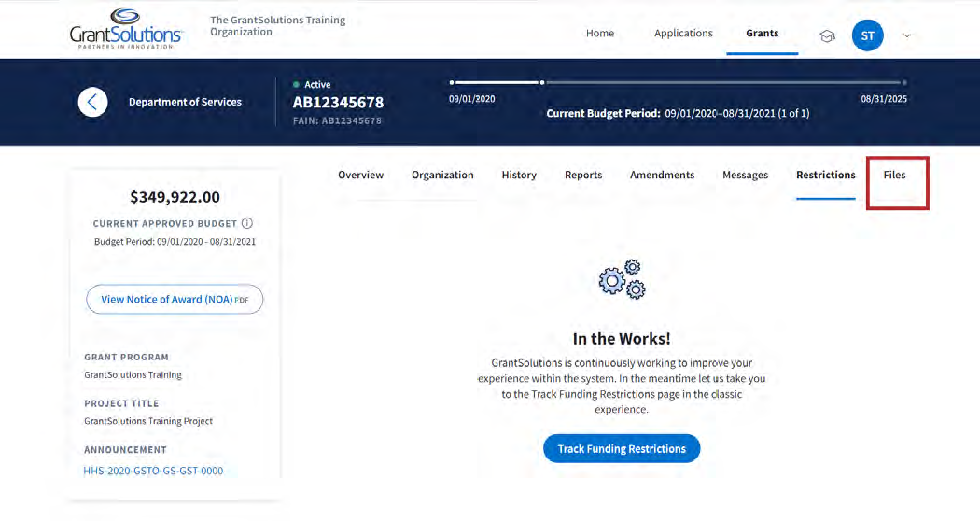This screenshot has width=980, height=521.
Task: Expand the user account dropdown chevron
Action: [905, 36]
